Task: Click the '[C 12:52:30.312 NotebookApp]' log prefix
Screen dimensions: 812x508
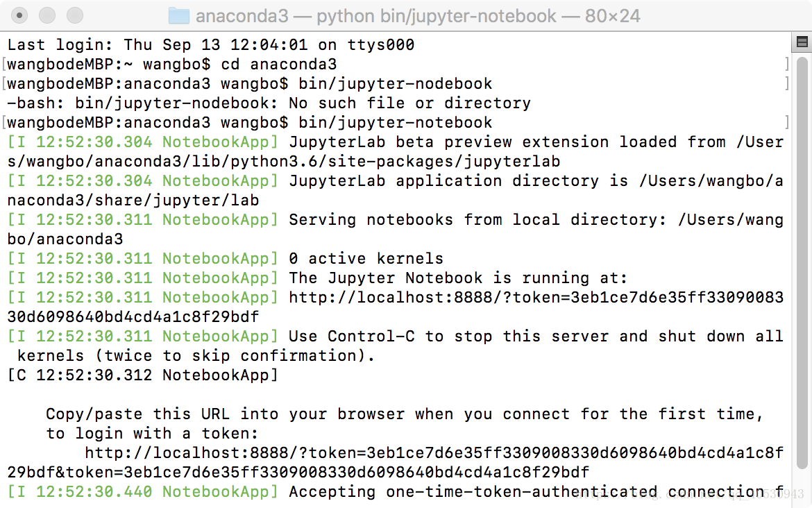Action: pyautogui.click(x=142, y=375)
